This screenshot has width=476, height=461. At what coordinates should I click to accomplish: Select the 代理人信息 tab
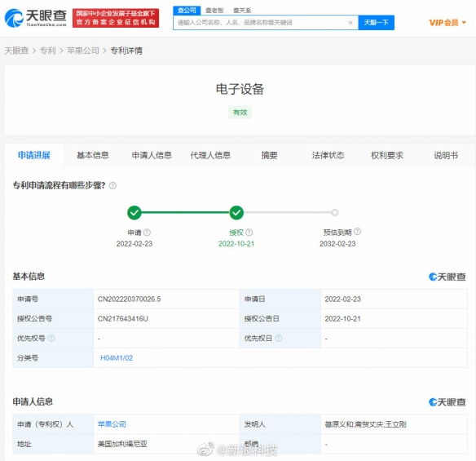point(210,155)
